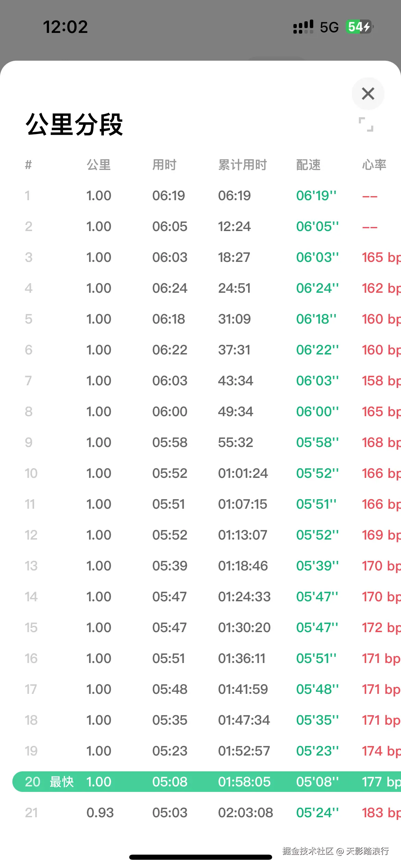Tap the fullscreen expand corners icon
Image resolution: width=401 pixels, height=868 pixels.
click(x=366, y=124)
